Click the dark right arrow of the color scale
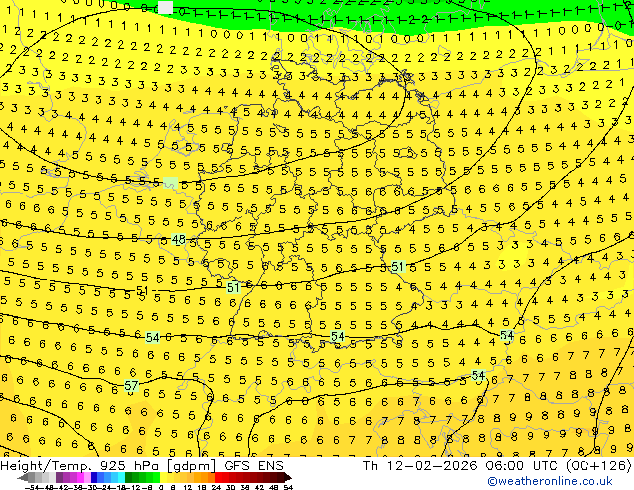 [288, 478]
